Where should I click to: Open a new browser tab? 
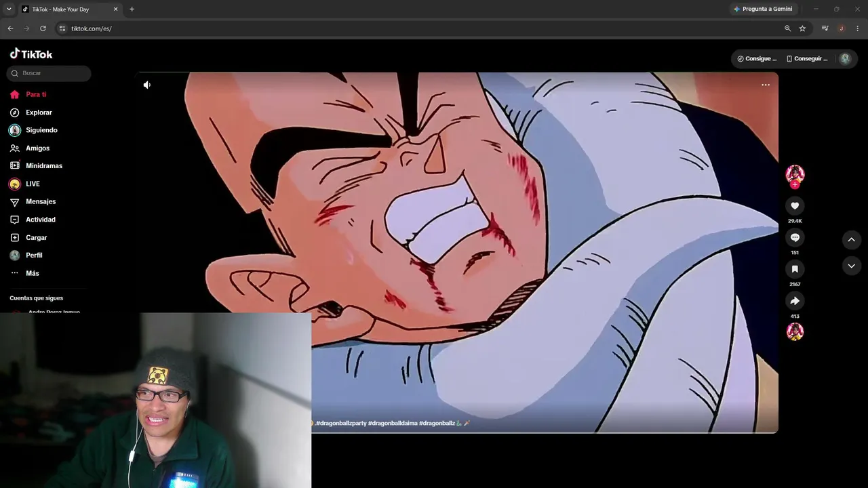tap(132, 9)
